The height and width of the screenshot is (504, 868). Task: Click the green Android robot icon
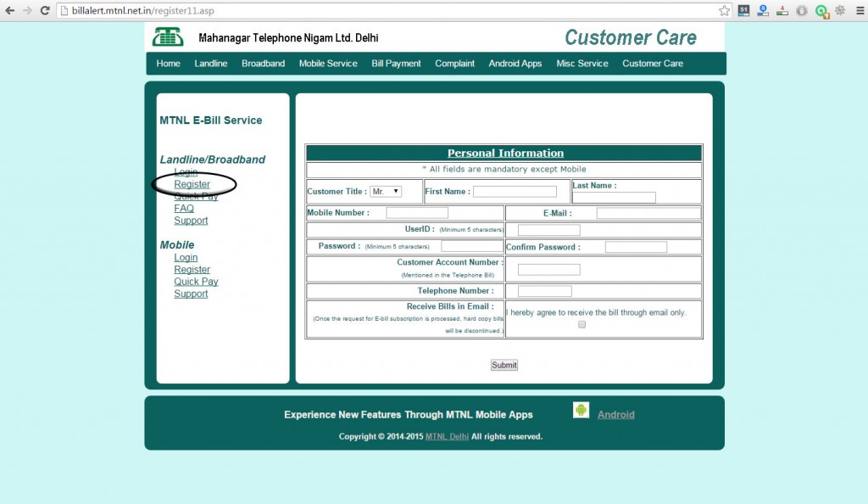click(x=581, y=411)
